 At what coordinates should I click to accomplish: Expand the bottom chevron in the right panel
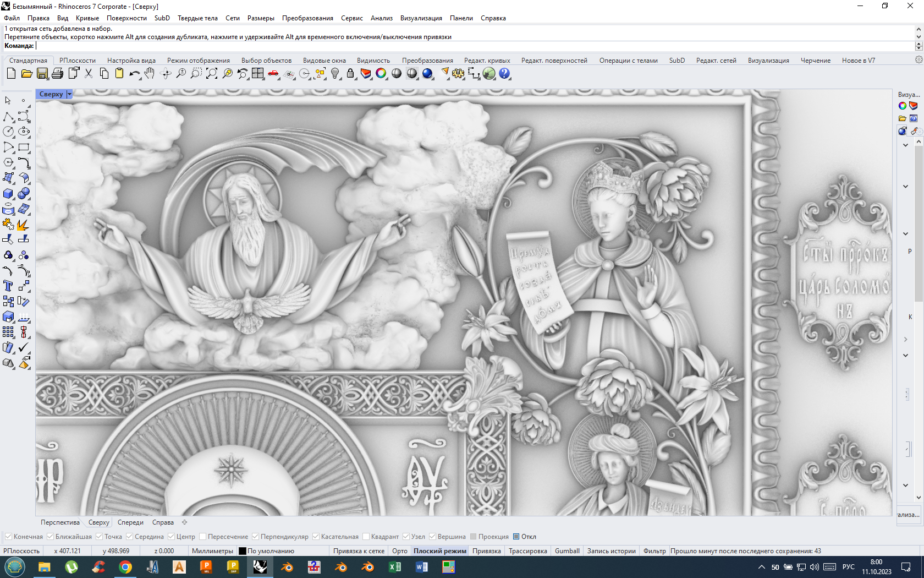tap(905, 485)
